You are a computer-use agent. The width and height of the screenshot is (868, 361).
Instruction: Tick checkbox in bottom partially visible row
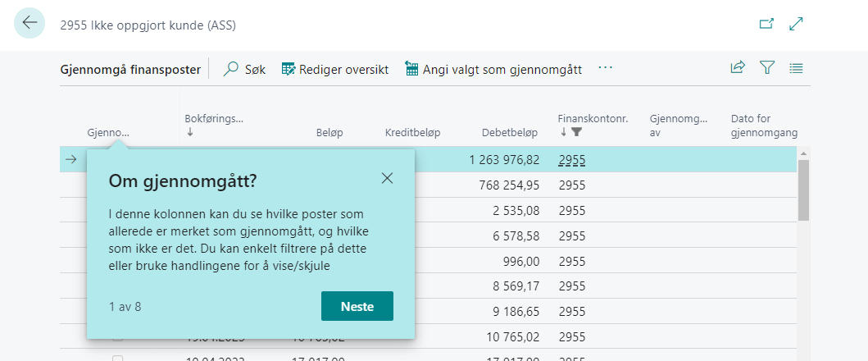pos(118,359)
